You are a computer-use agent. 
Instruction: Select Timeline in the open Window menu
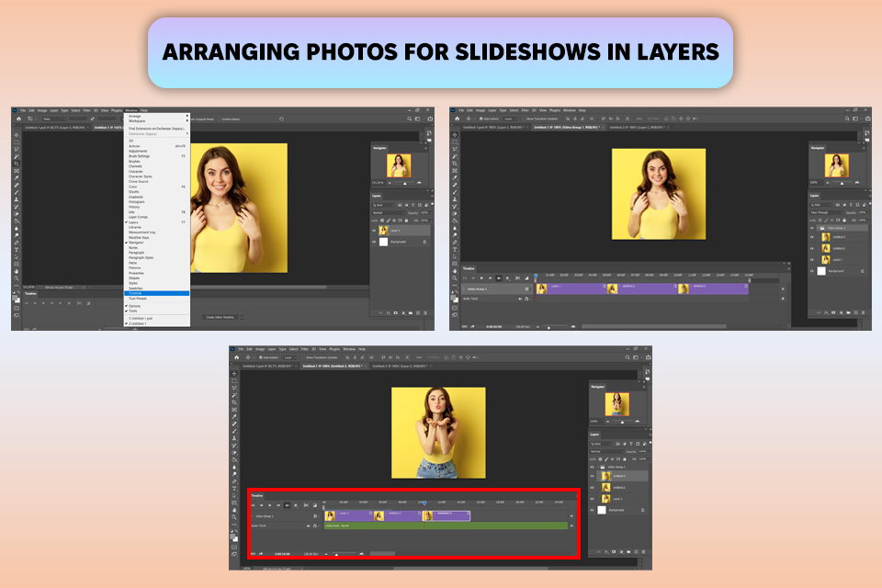tap(136, 293)
